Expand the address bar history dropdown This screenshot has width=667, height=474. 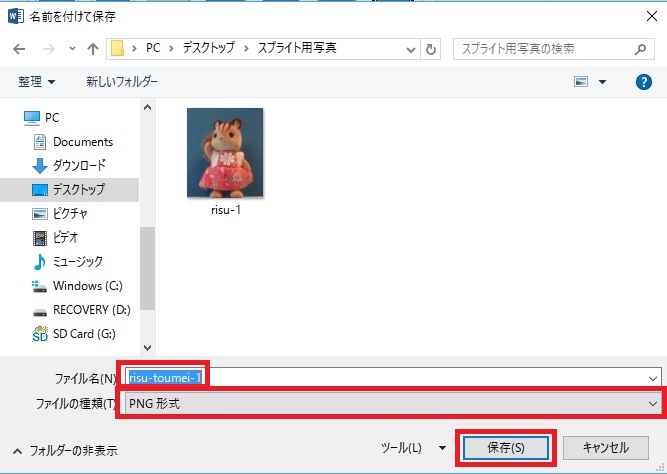(410, 49)
